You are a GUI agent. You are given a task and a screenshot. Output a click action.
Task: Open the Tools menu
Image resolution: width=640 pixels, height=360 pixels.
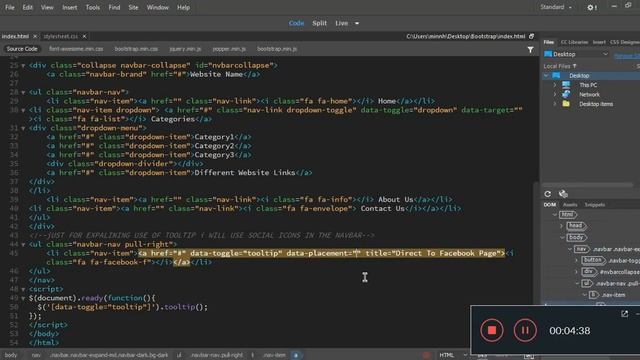93,7
